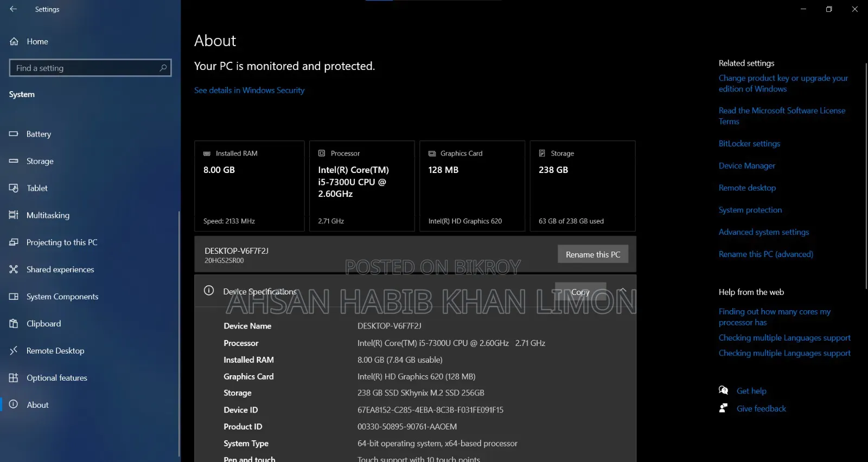Click the sidebar vertical scrollbar

[x=179, y=333]
